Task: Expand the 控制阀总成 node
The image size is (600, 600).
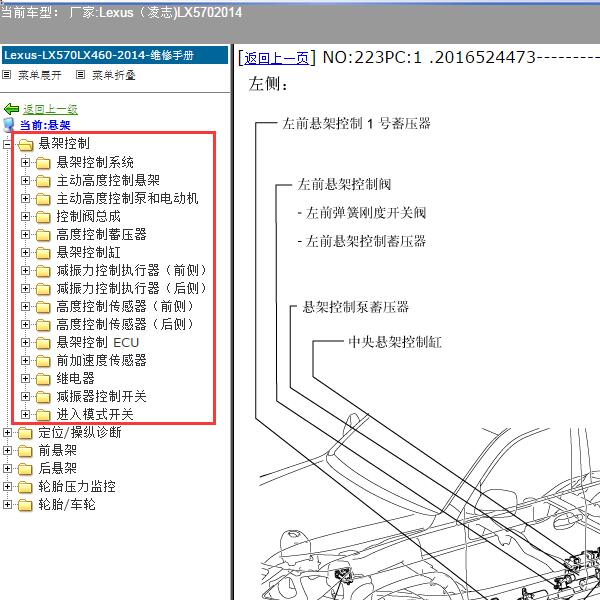Action: pyautogui.click(x=25, y=217)
